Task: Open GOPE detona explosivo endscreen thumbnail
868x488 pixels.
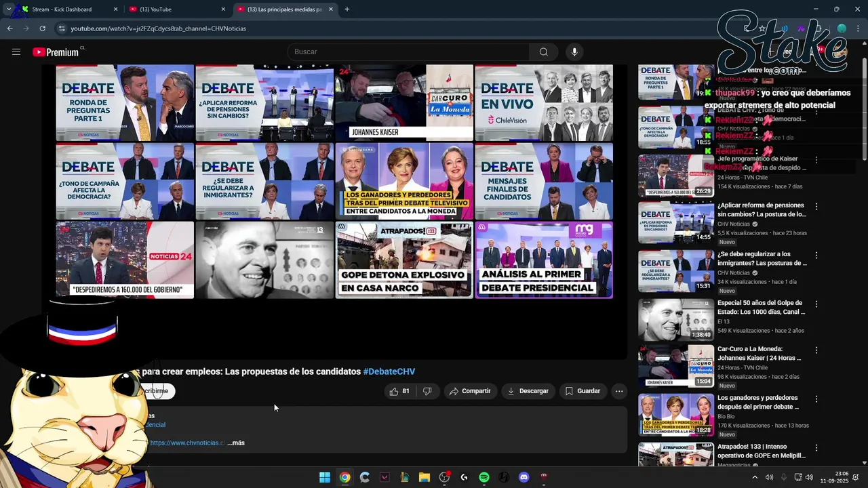Action: (x=404, y=260)
